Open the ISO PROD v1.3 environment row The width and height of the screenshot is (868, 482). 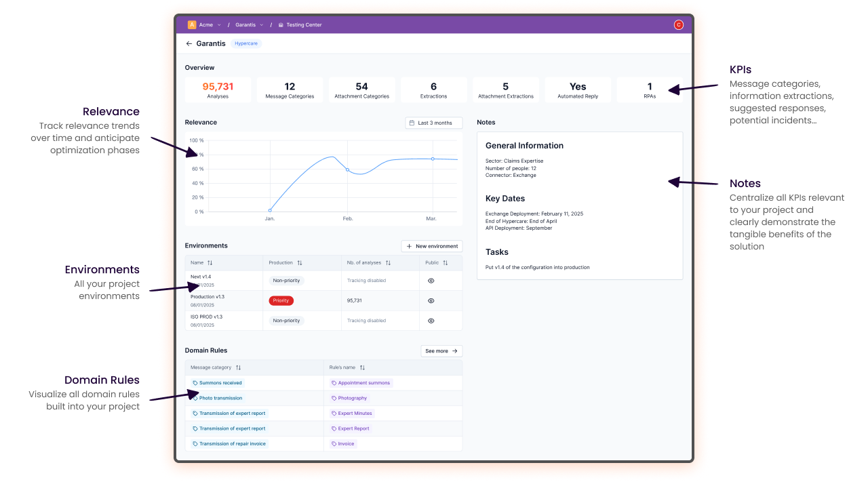[x=324, y=321]
